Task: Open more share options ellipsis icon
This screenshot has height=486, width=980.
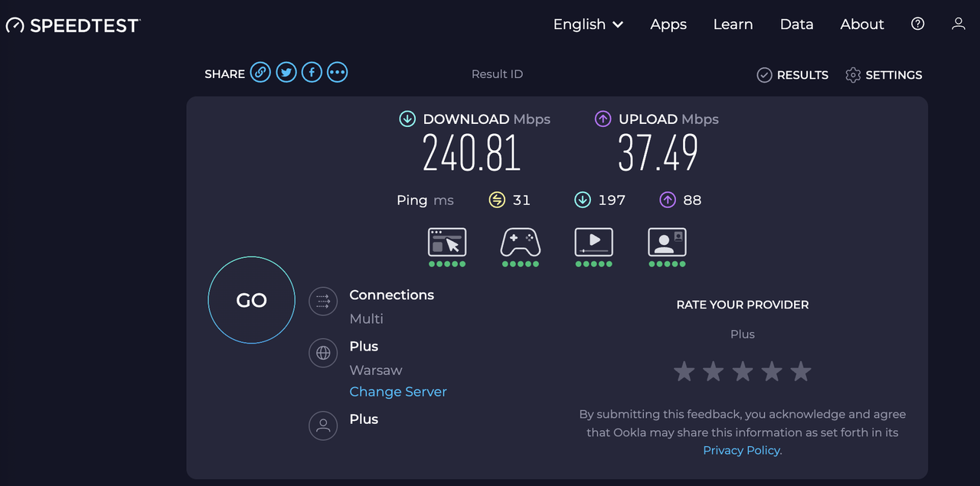Action: (338, 73)
